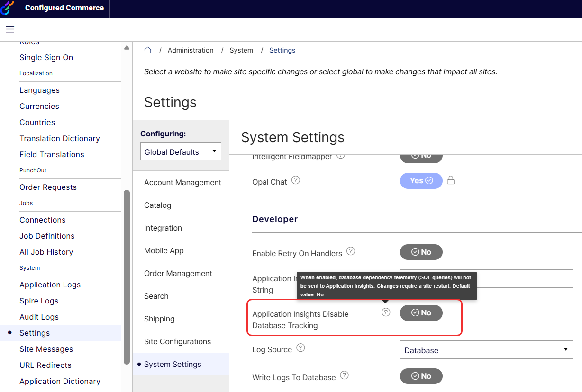Open Application Logs in sidebar
582x392 pixels.
(50, 285)
